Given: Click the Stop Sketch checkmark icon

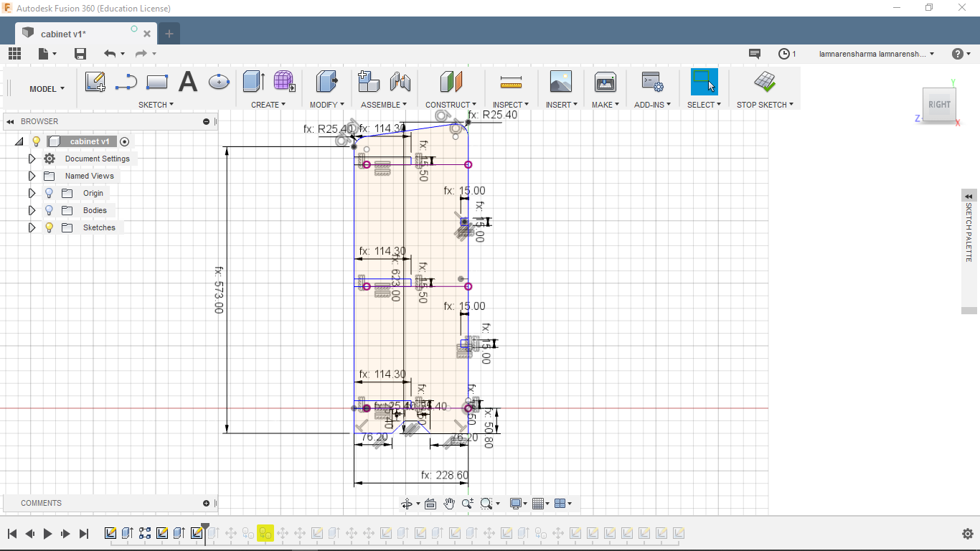Looking at the screenshot, I should pyautogui.click(x=765, y=82).
